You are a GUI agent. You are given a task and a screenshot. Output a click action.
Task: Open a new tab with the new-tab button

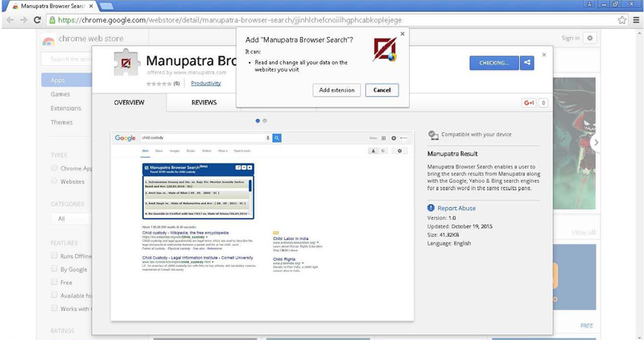click(106, 6)
